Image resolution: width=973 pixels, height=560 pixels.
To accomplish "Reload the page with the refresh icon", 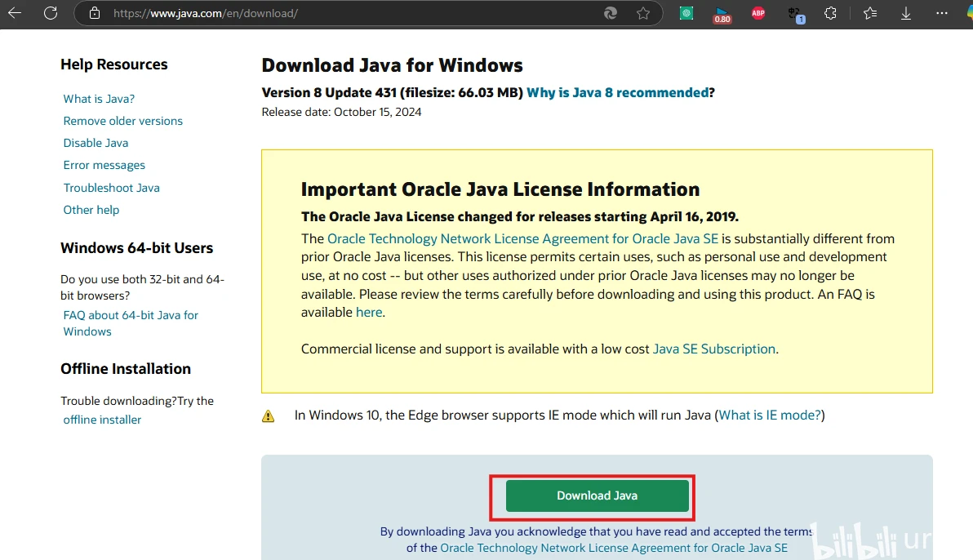I will tap(51, 13).
